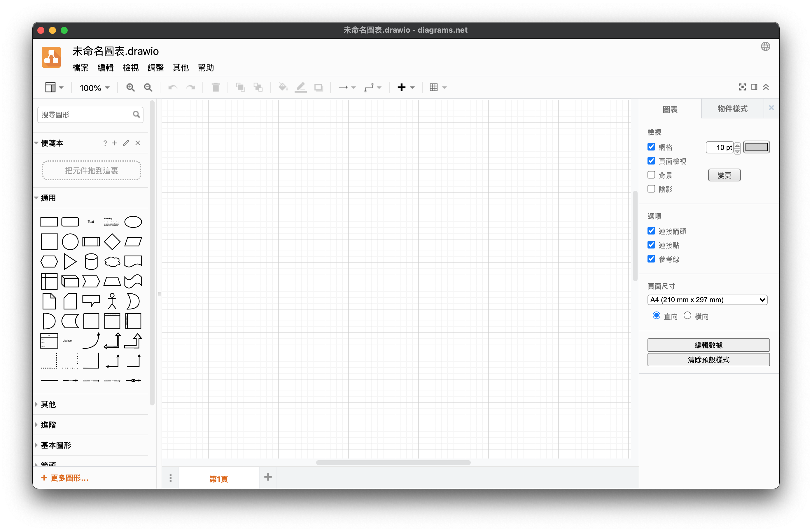Viewport: 812px width, 532px height.
Task: Click the fill color bucket icon
Action: point(283,87)
